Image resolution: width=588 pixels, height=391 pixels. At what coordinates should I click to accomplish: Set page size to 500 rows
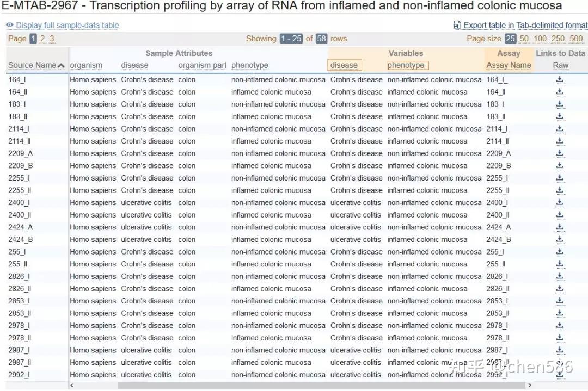click(x=576, y=39)
